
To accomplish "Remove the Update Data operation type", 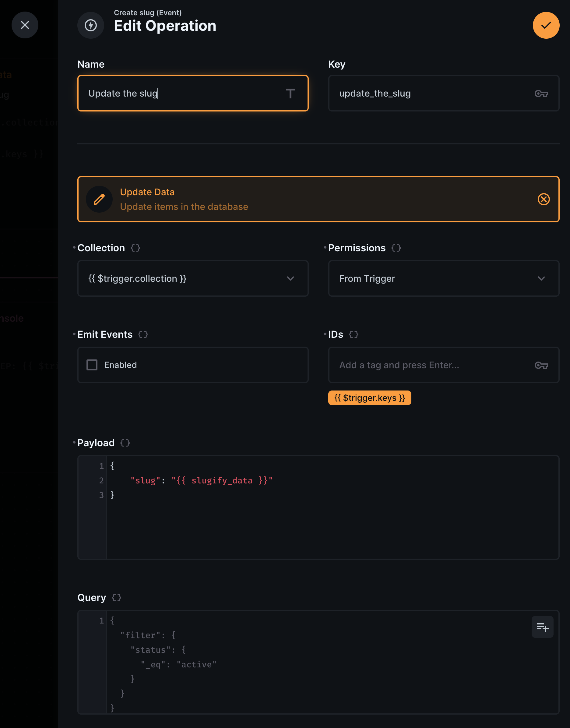I will click(544, 199).
